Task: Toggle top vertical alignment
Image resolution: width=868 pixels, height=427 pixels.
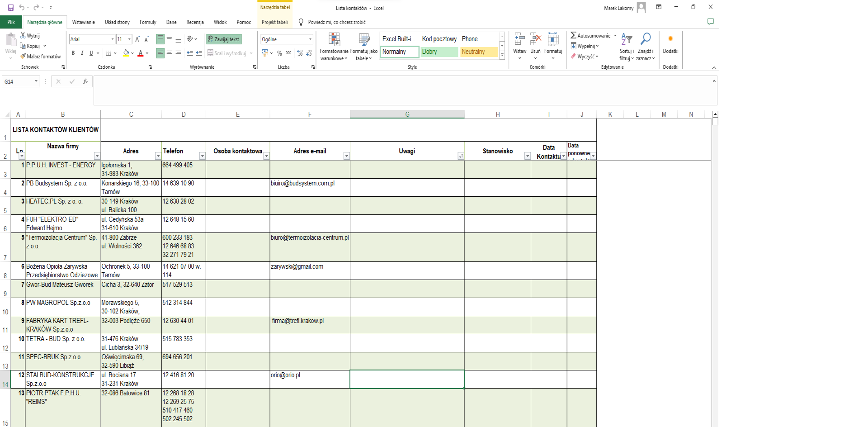Action: (x=160, y=39)
